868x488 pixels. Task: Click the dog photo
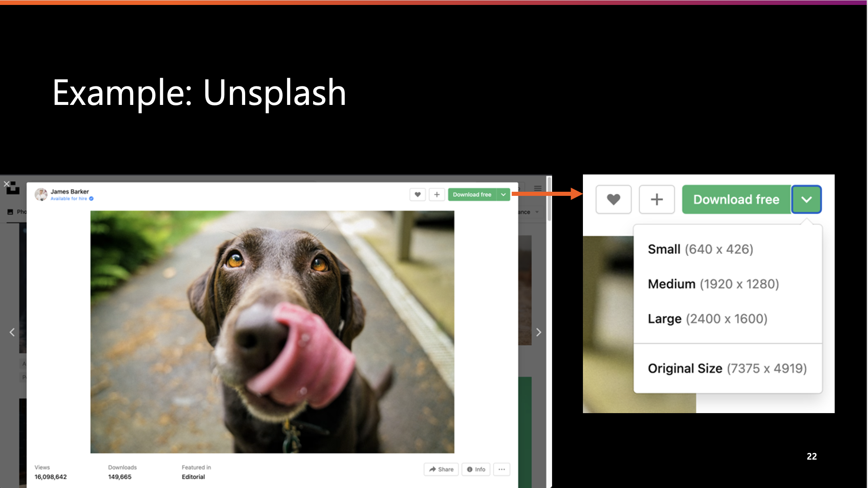pos(272,332)
